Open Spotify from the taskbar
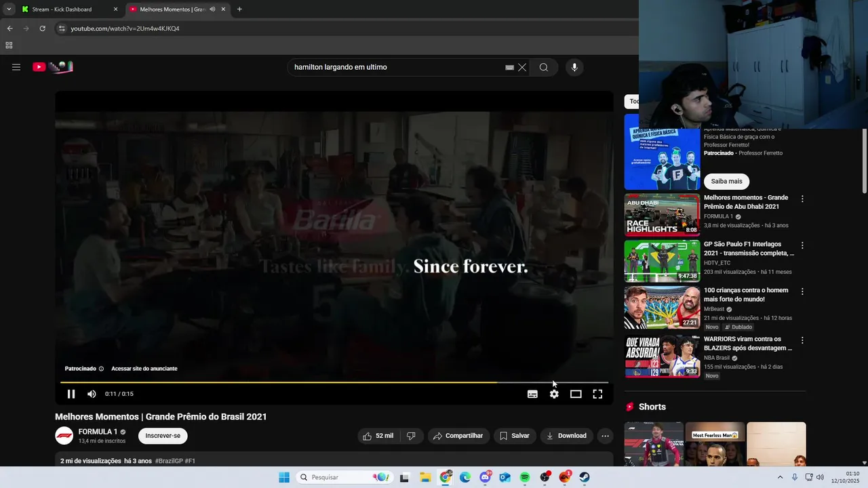The width and height of the screenshot is (868, 488). (525, 477)
